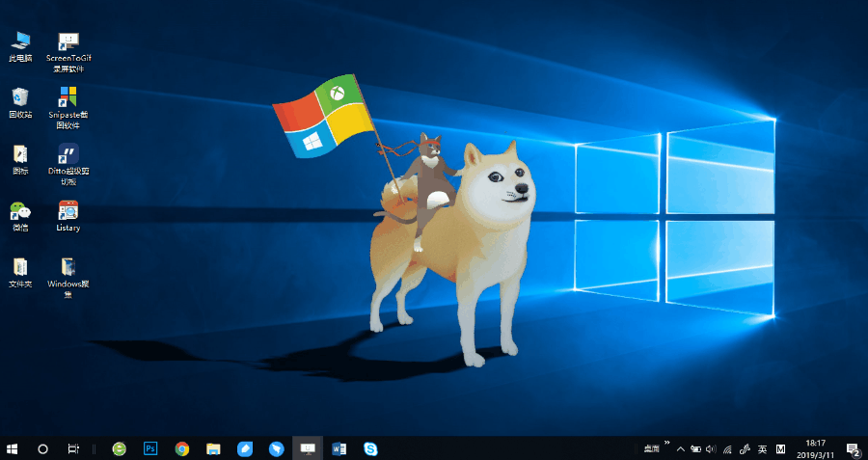This screenshot has height=460, width=868.
Task: Select the Ditto 超级剪切板 shortcut
Action: [68, 165]
